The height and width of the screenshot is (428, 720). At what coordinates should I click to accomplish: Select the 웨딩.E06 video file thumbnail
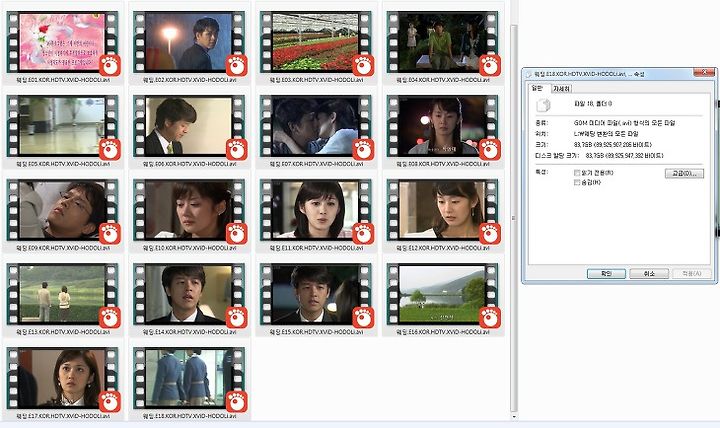tap(190, 127)
